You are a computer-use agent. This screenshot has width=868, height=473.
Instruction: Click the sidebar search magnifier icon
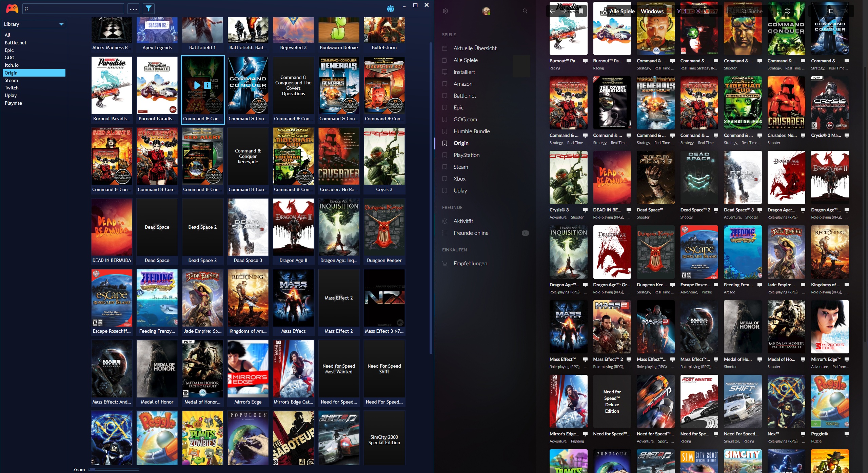525,11
